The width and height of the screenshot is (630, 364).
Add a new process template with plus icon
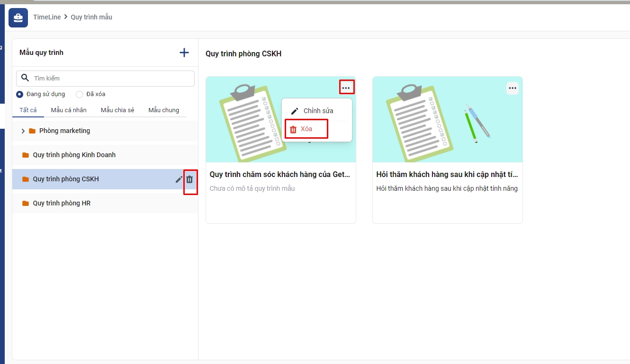(184, 53)
